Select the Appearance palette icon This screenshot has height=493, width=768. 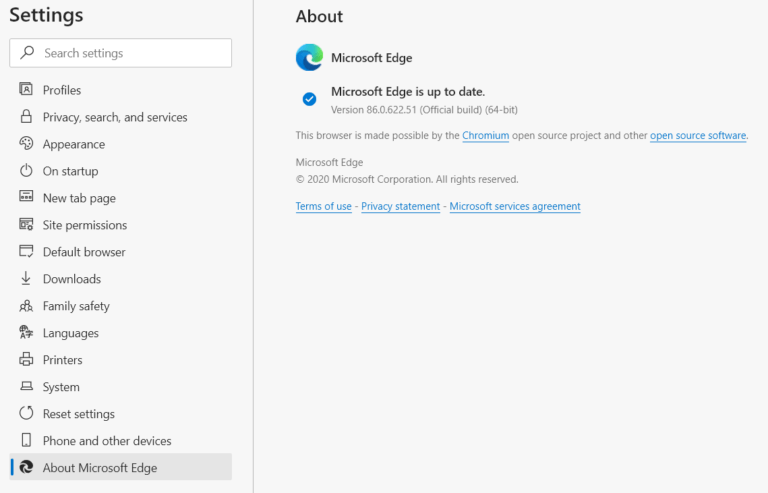pos(26,143)
